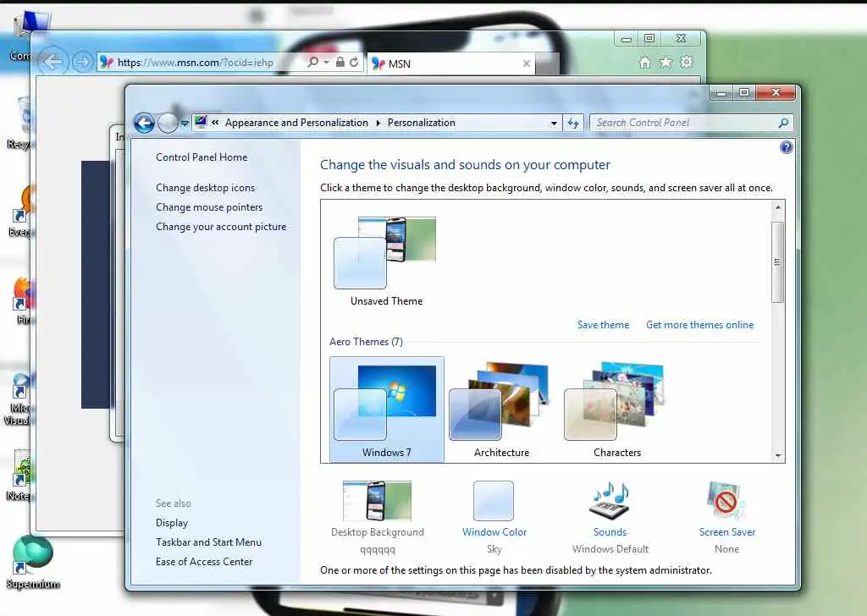
Task: Expand arrow after Appearance and Personalization
Action: (x=378, y=123)
